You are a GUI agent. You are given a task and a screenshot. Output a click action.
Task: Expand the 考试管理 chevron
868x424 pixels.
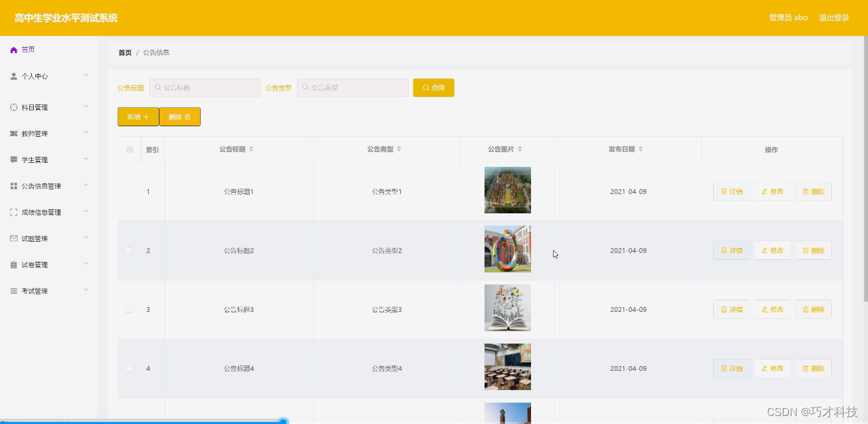point(86,290)
